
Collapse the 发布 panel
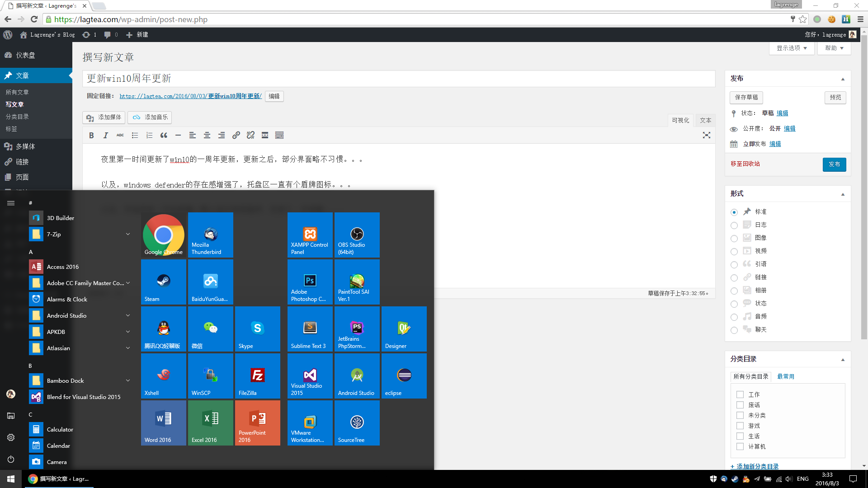point(843,79)
